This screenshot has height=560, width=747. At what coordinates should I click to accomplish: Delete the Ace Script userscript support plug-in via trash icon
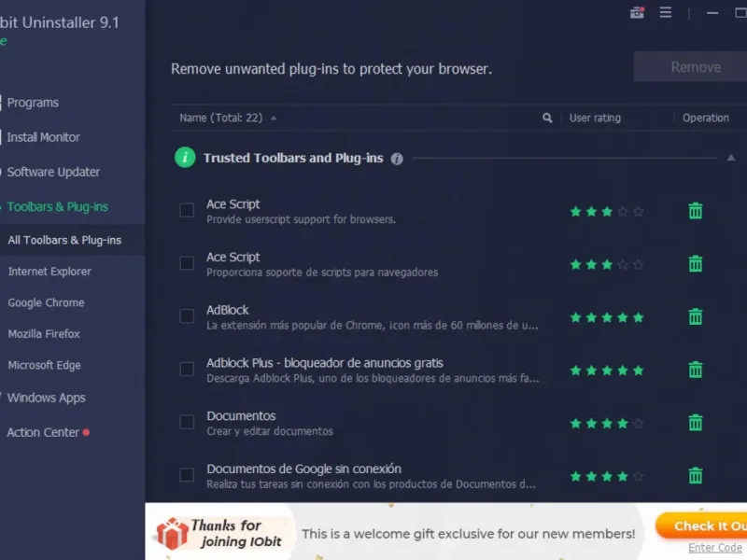[x=695, y=211]
